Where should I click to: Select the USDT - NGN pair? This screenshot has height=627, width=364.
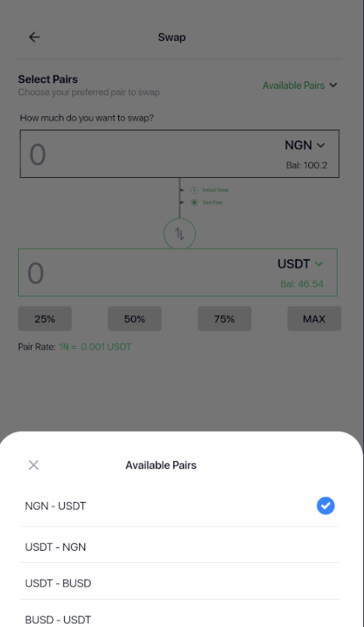pyautogui.click(x=179, y=546)
